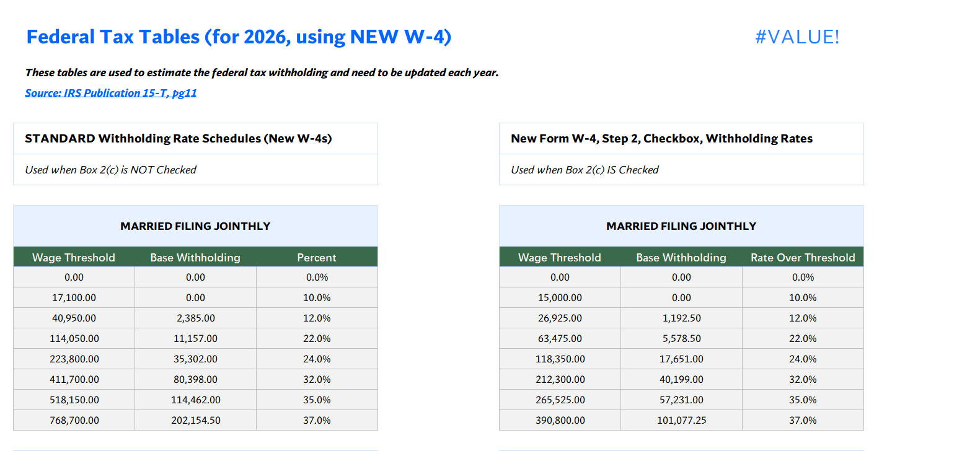Select wage threshold 26,925.00

560,318
